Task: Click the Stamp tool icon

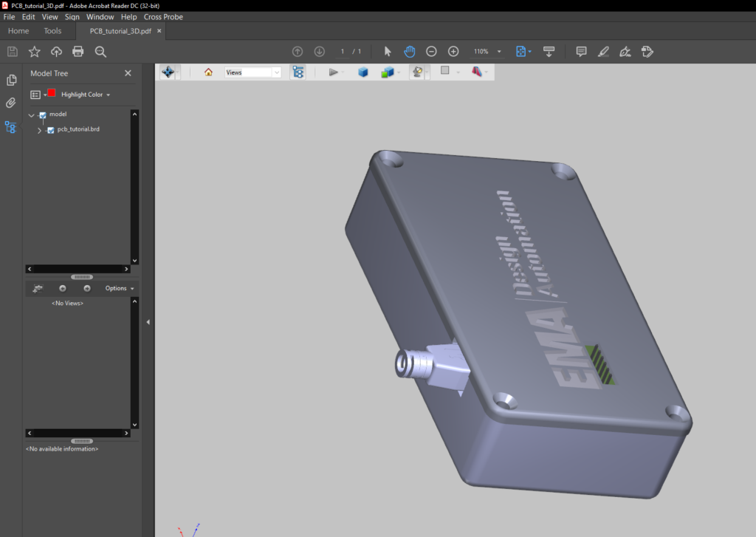Action: coord(647,52)
